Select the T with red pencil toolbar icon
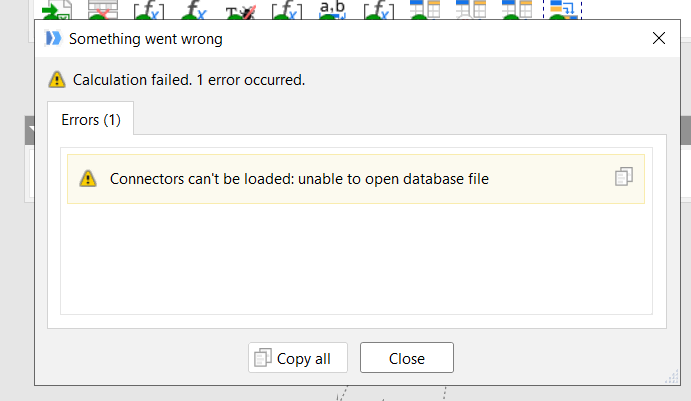Screen dimensions: 691x401 239,10
